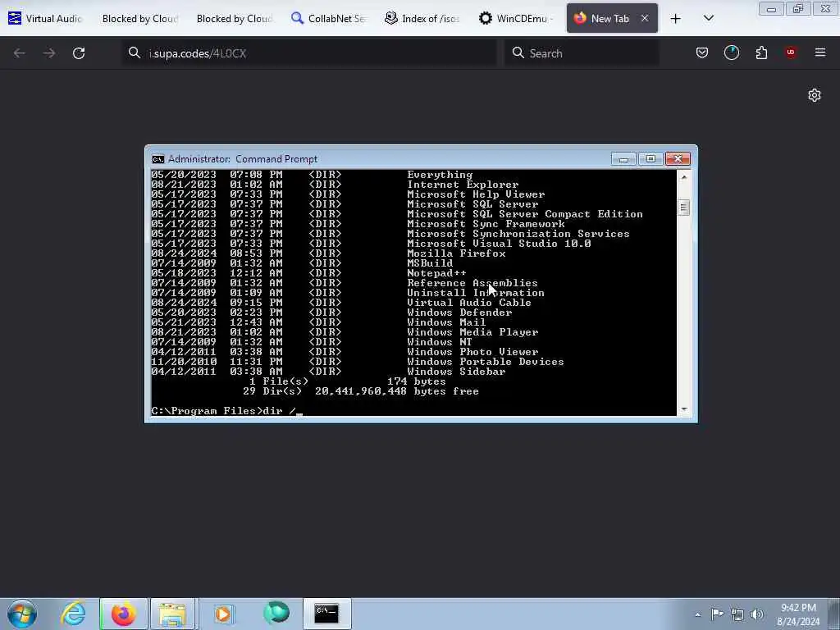The width and height of the screenshot is (840, 630).
Task: Open the Pocket save icon
Action: (702, 52)
